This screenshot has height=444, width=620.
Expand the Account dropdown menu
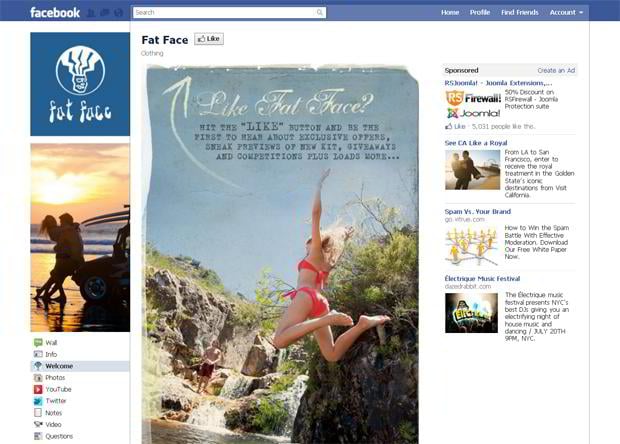566,13
